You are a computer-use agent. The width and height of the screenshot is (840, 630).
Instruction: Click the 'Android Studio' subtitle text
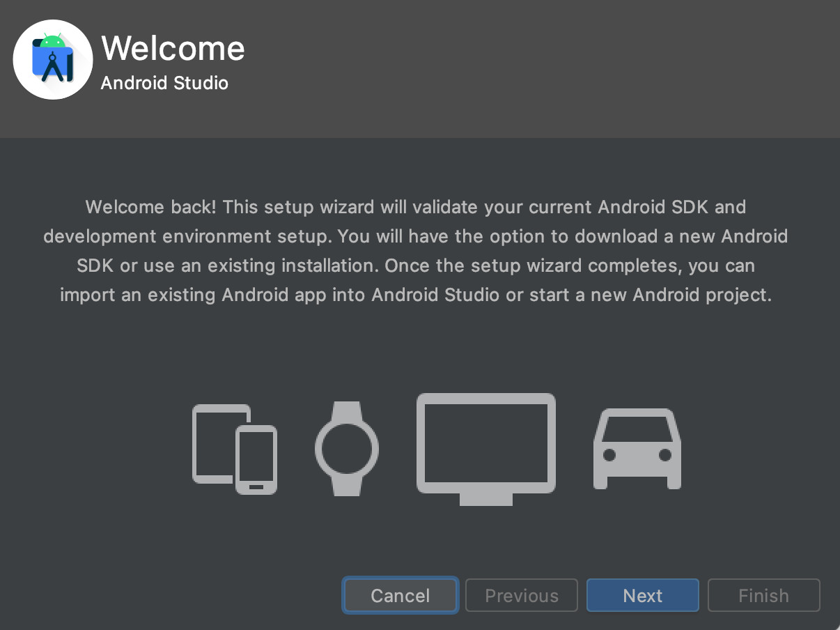[164, 83]
